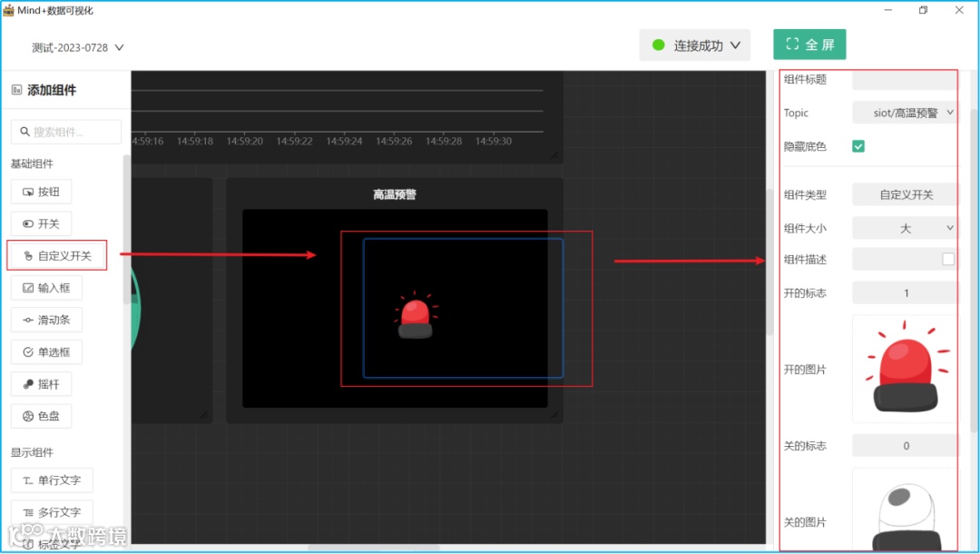Screen dimensions: 980x554
Task: Click the 单行文字 text icon
Action: 28,480
